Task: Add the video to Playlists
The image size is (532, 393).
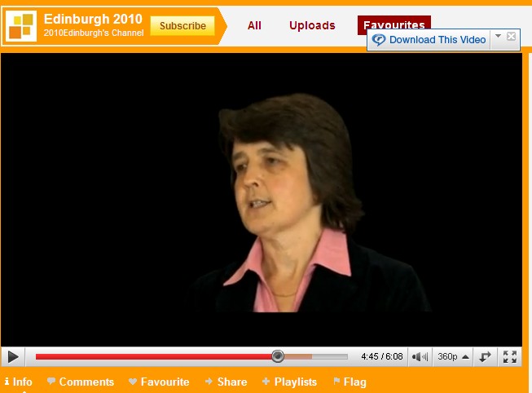Action: [x=290, y=382]
